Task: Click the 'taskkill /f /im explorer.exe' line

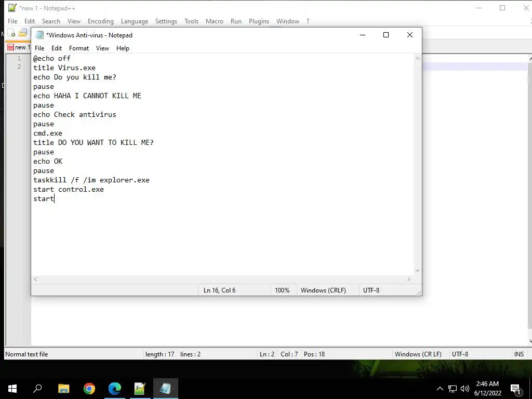Action: click(x=91, y=180)
